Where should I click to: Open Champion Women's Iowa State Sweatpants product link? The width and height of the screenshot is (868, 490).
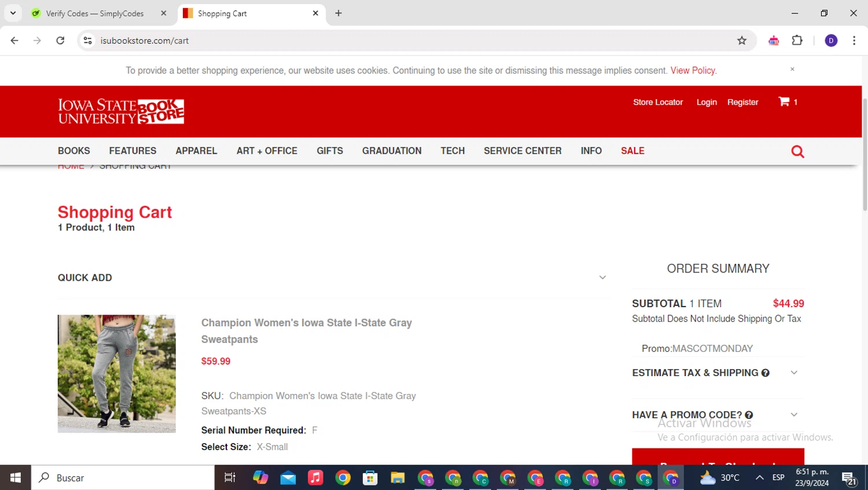coord(307,331)
